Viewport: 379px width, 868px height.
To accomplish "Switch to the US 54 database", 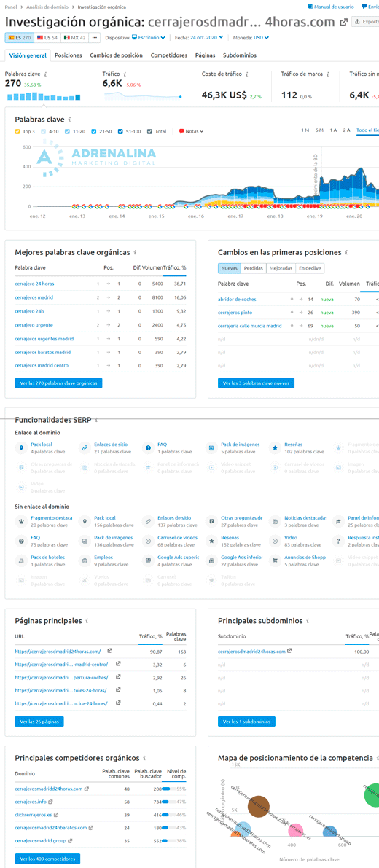I will coord(47,38).
